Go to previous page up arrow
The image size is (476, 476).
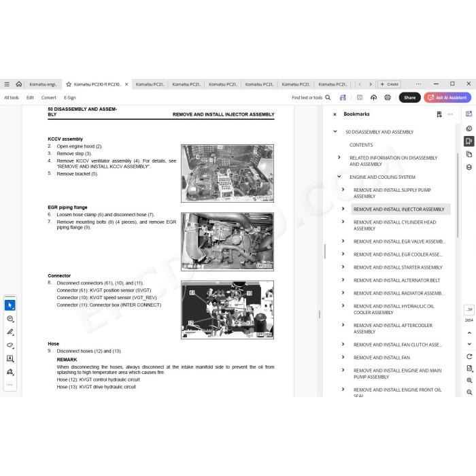pos(469,333)
